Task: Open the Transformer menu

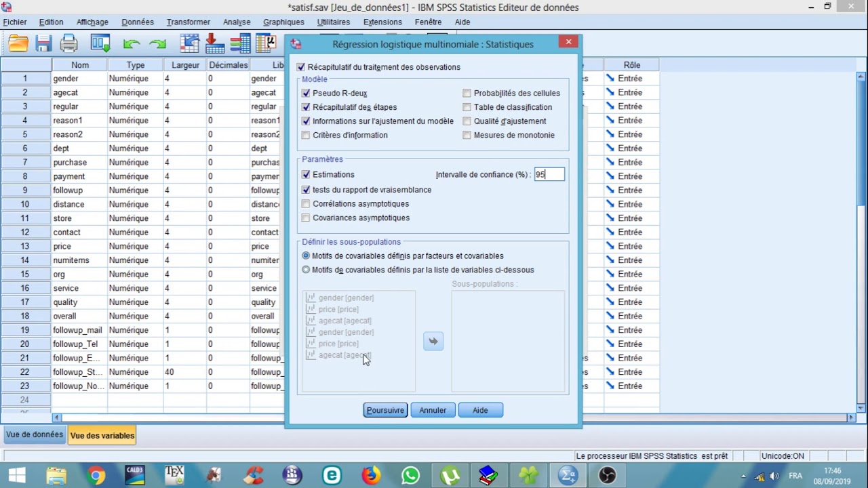Action: pyautogui.click(x=189, y=22)
